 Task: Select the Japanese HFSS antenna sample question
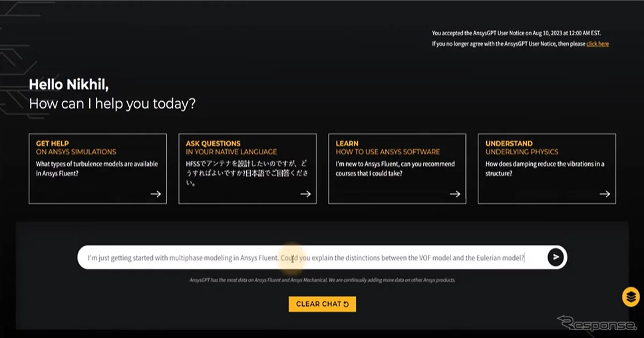[x=246, y=173]
